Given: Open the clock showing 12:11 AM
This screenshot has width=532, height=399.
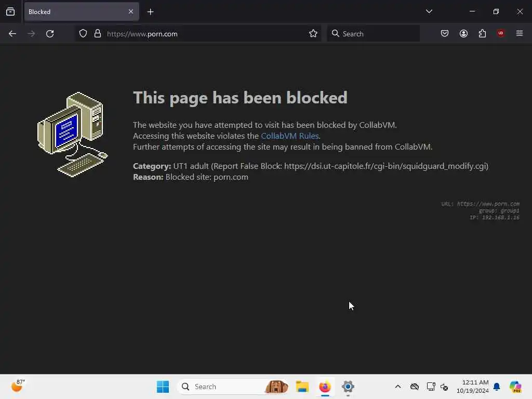Looking at the screenshot, I should tap(473, 387).
